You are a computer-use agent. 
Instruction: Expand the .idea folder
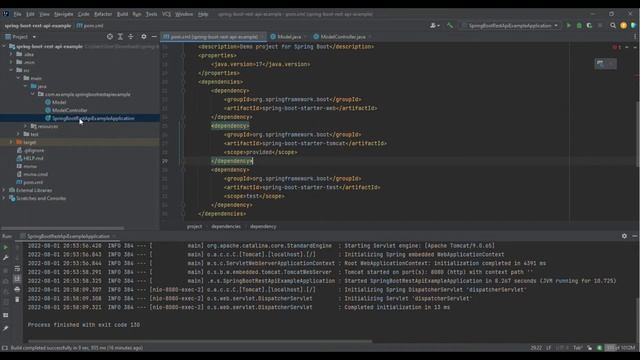(x=11, y=54)
